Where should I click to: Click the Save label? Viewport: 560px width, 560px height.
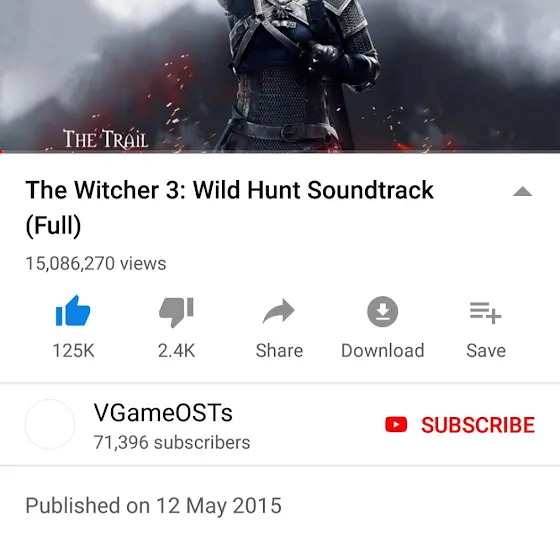pyautogui.click(x=486, y=350)
